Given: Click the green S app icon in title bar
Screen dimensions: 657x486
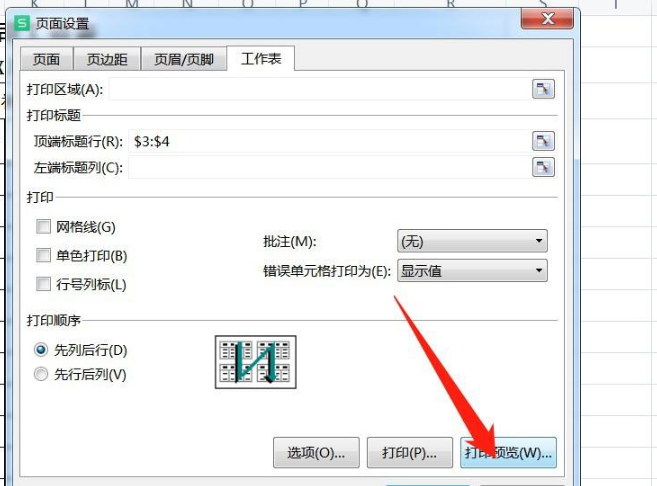Looking at the screenshot, I should coord(22,23).
